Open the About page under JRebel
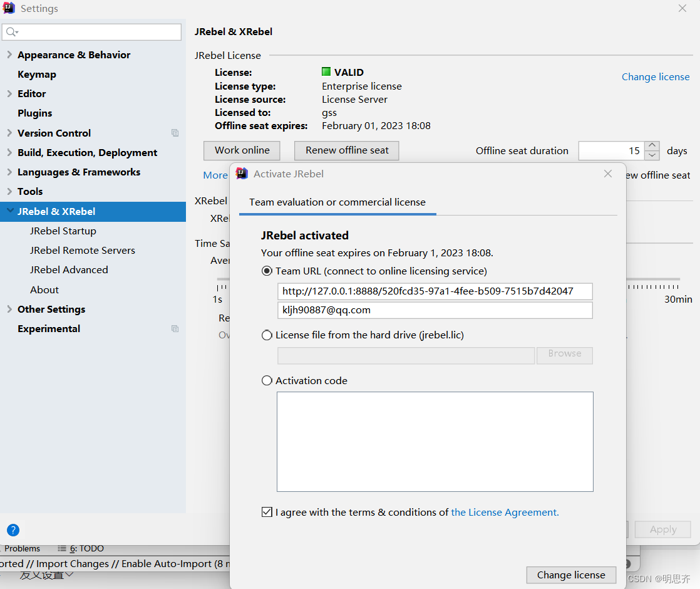 click(x=44, y=289)
